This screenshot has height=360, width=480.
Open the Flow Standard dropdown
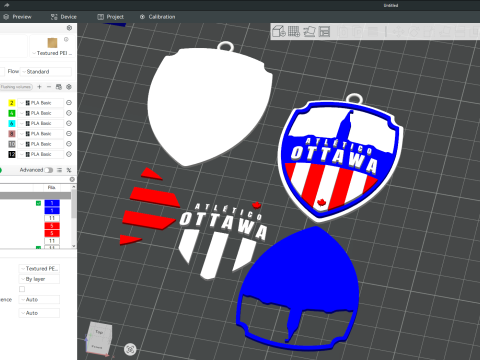(x=46, y=72)
